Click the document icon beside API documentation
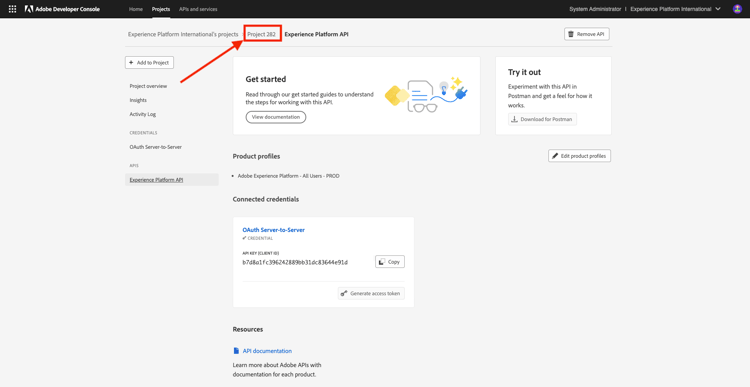Image resolution: width=750 pixels, height=387 pixels. click(x=236, y=351)
